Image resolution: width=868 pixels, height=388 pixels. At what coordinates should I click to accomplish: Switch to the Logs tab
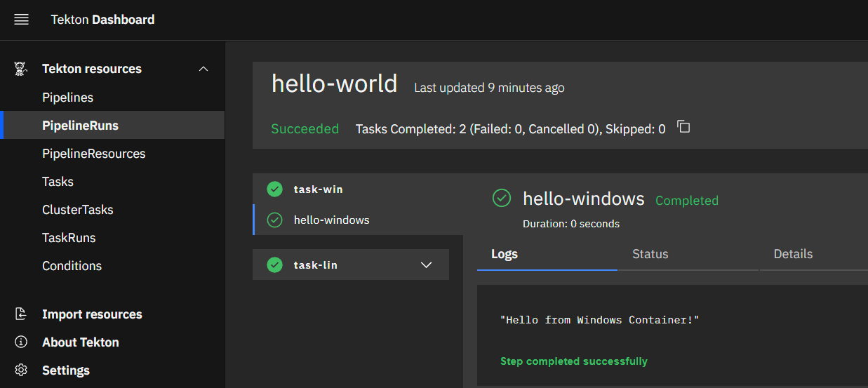[x=547, y=254]
